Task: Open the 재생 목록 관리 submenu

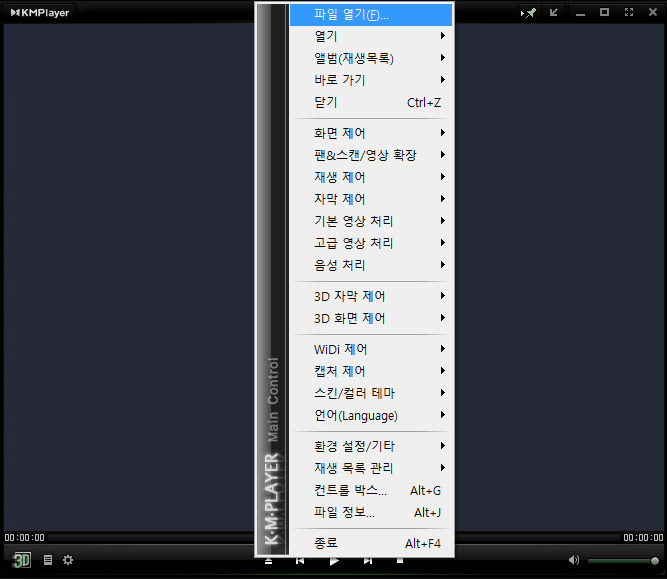Action: (371, 468)
